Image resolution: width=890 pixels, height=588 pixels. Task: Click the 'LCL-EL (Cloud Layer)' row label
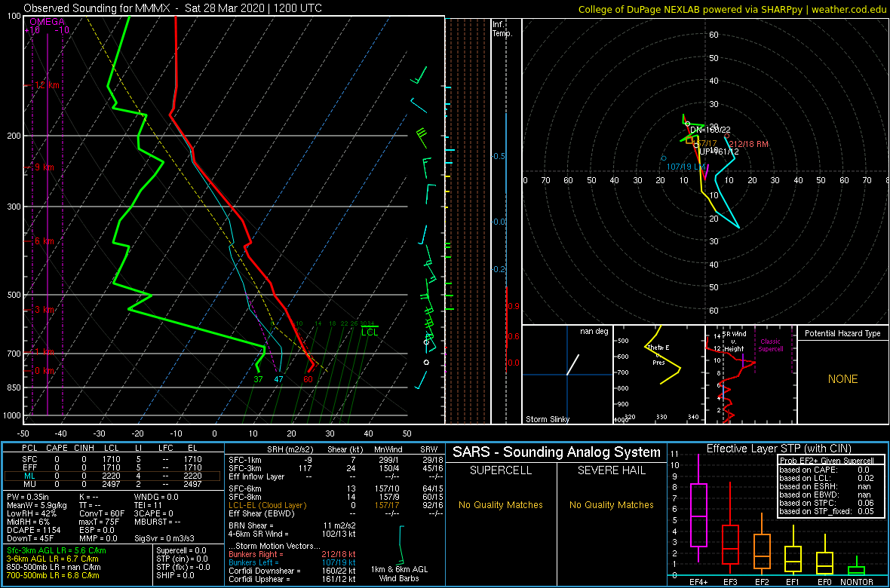pyautogui.click(x=267, y=505)
